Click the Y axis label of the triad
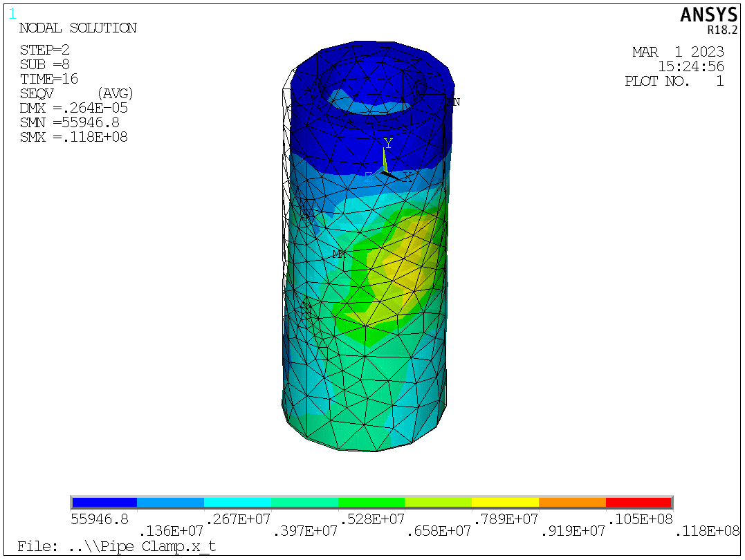 (388, 142)
